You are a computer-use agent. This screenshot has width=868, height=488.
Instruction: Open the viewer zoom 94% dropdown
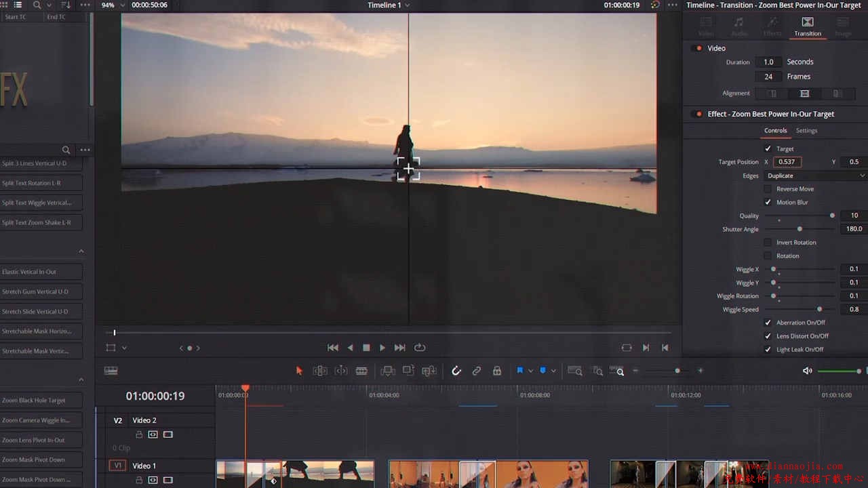(x=111, y=5)
